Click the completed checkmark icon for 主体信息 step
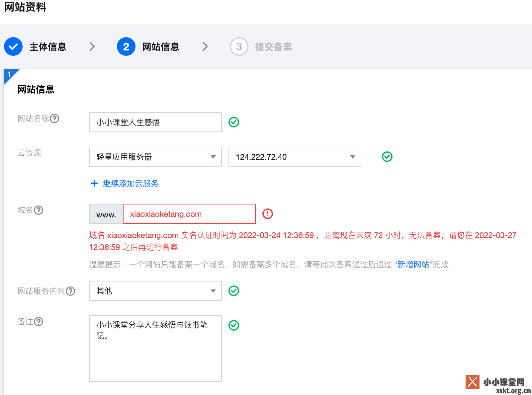Viewport: 532px width, 395px height. click(13, 46)
